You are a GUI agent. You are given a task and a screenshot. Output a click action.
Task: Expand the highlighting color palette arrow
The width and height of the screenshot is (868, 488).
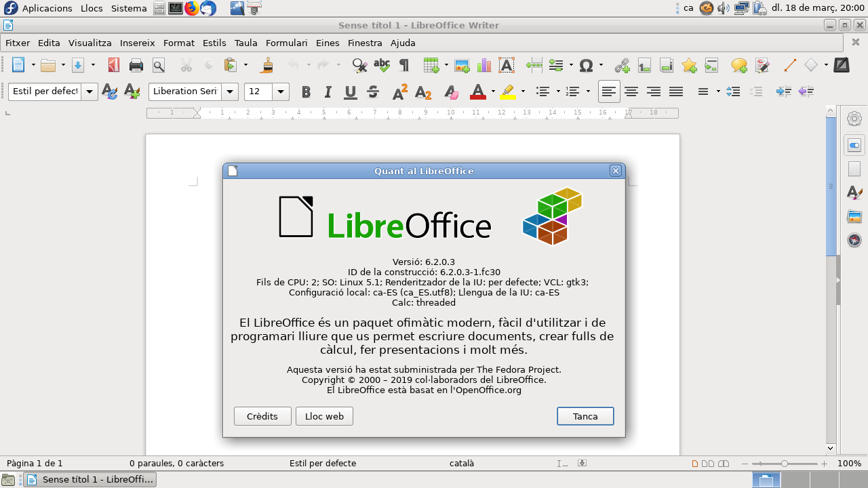523,91
